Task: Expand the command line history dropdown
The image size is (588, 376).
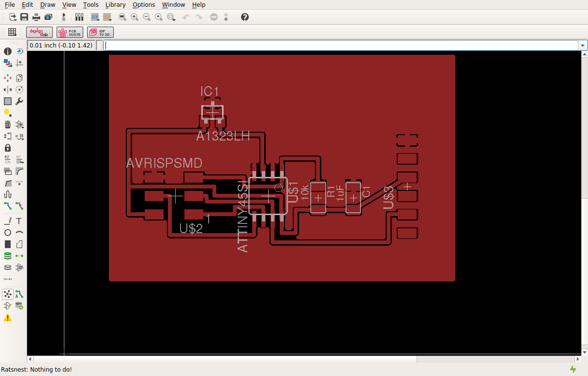Action: click(x=583, y=46)
